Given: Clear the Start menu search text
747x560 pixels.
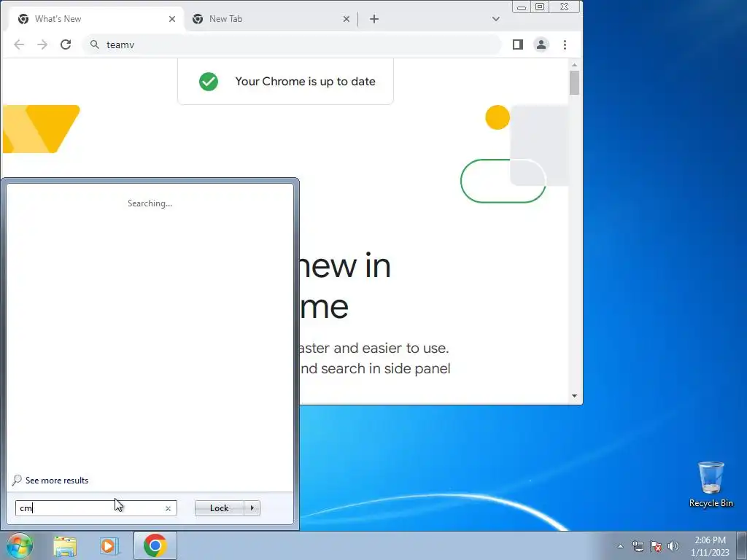Looking at the screenshot, I should click(x=169, y=508).
